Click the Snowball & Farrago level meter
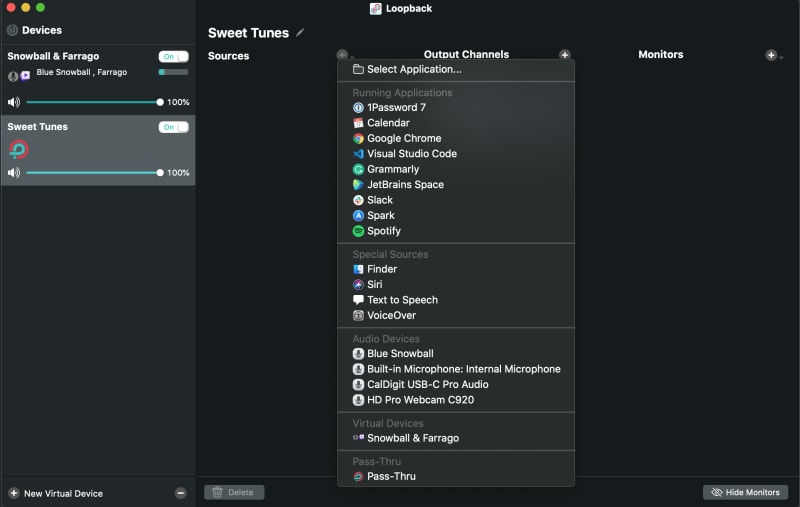Screen dimensions: 800x507 click(x=173, y=72)
